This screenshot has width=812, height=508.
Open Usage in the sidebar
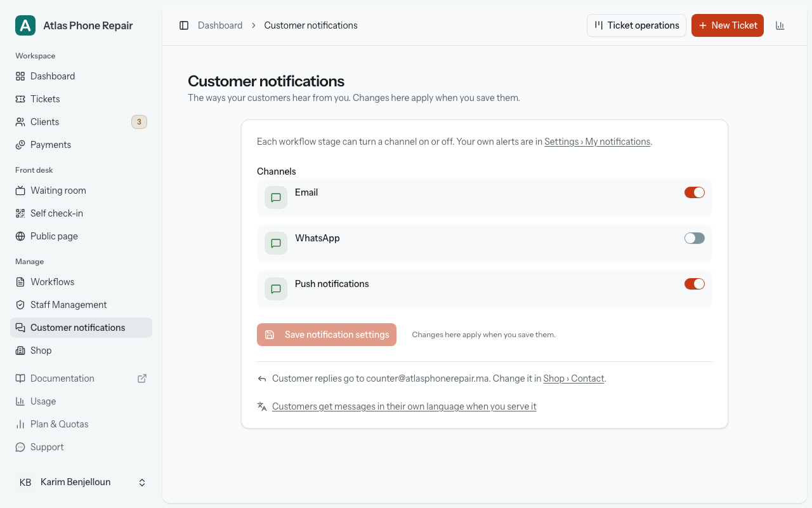pos(81,401)
